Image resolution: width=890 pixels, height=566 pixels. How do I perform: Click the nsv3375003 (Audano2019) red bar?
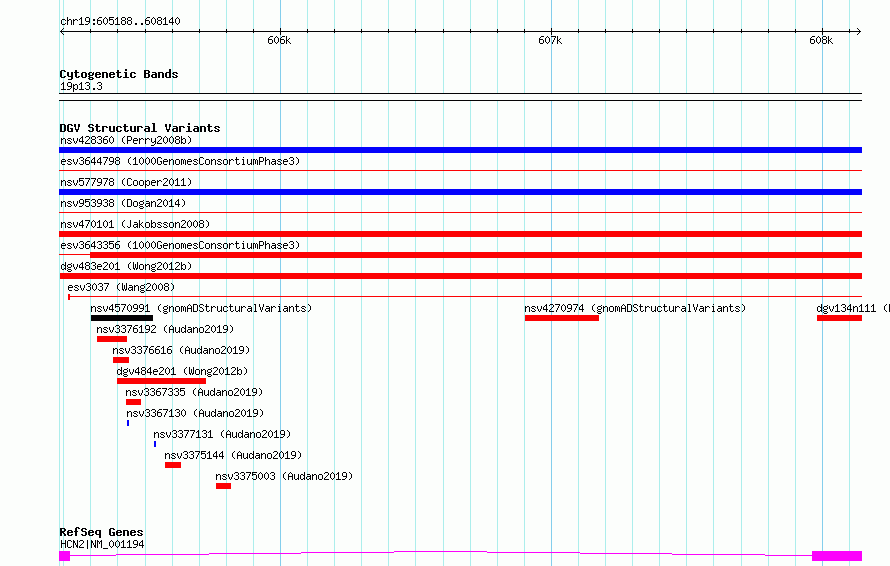[223, 486]
